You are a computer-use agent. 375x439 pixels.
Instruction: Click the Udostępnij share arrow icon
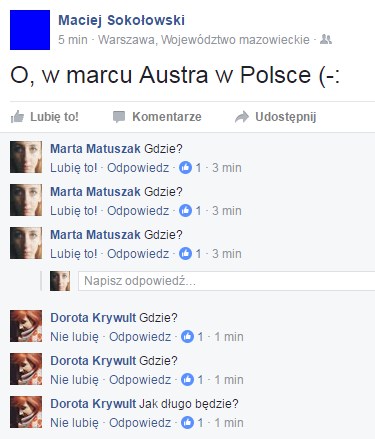(242, 117)
